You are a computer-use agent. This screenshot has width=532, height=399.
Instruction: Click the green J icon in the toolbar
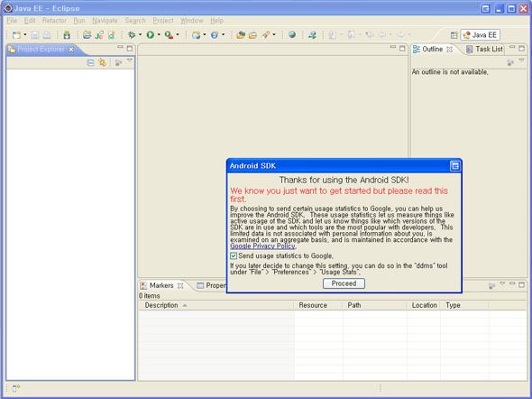99,35
